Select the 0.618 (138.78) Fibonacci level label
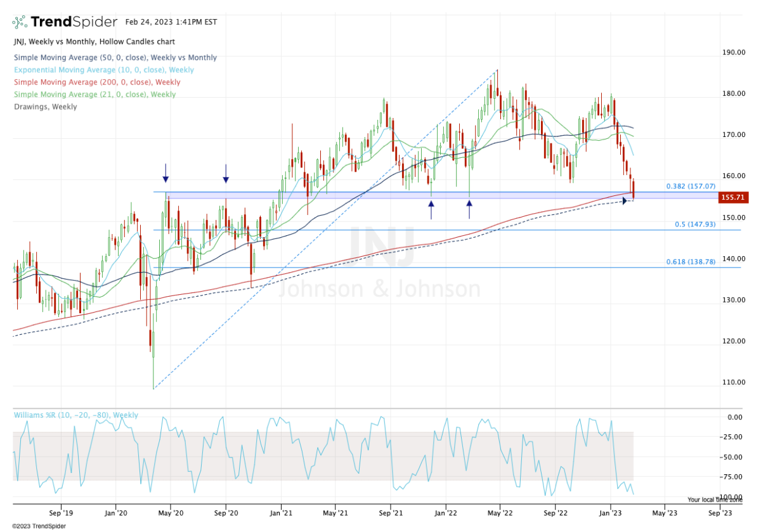This screenshot has width=761, height=532. click(690, 262)
